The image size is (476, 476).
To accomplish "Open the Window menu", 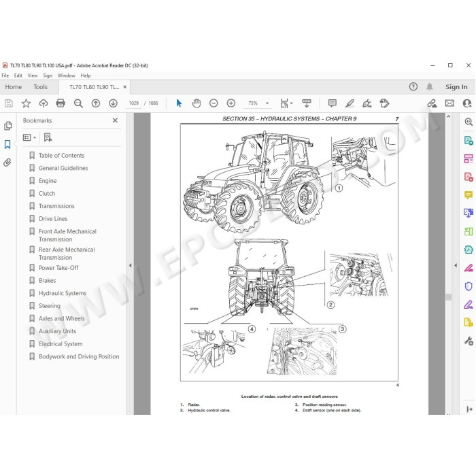I will tap(66, 75).
